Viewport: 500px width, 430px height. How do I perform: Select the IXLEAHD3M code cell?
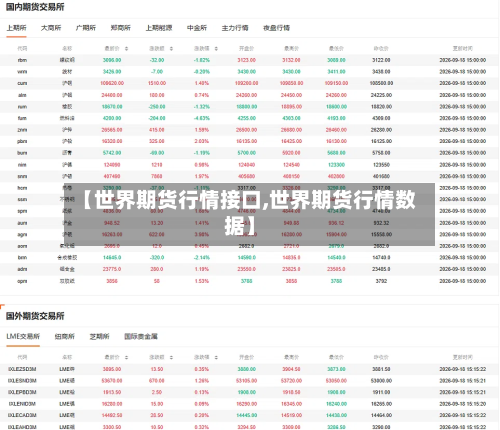point(22,427)
